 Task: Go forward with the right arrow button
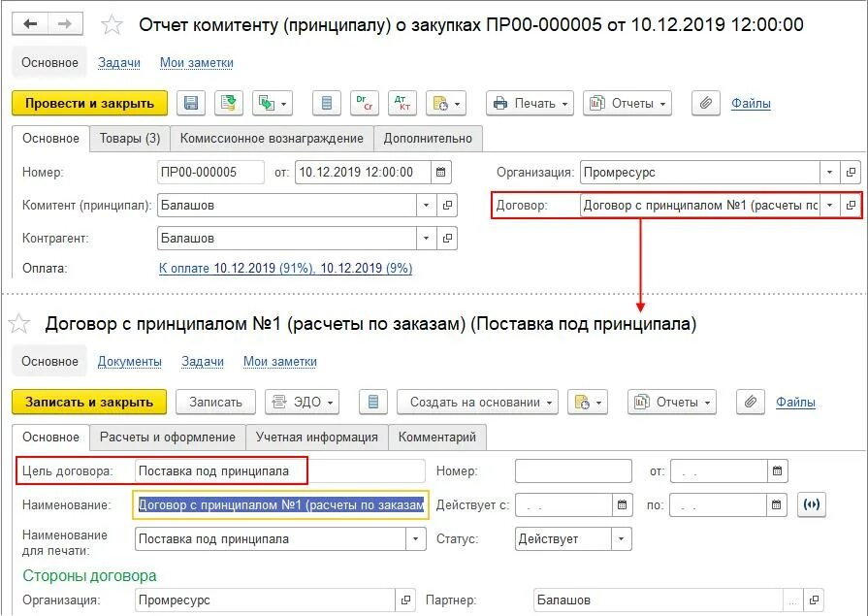pos(65,24)
